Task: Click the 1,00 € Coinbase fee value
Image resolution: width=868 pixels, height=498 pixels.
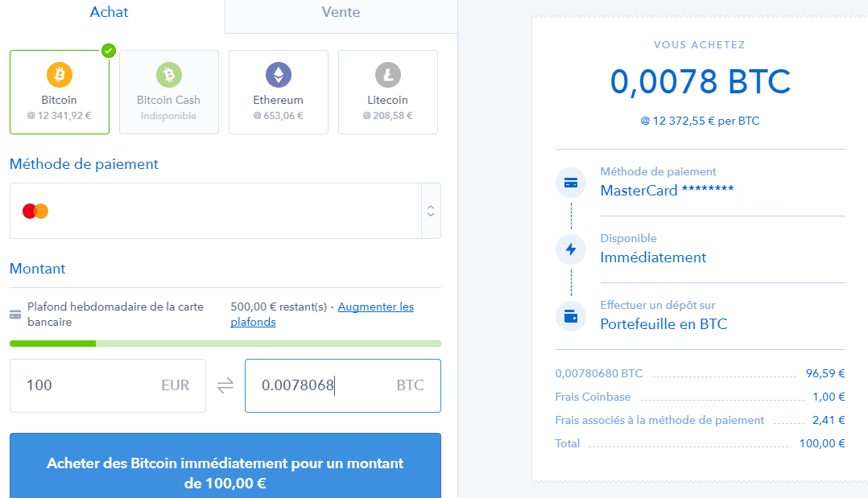Action: coord(829,397)
